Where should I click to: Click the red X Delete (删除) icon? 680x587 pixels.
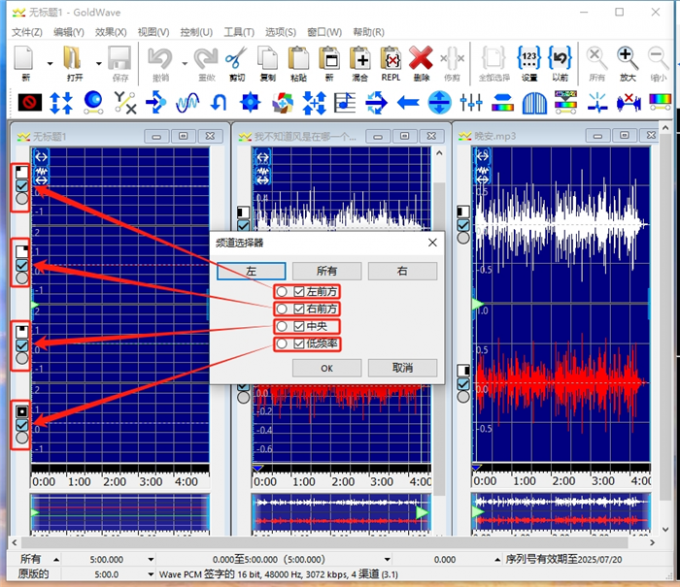point(421,58)
